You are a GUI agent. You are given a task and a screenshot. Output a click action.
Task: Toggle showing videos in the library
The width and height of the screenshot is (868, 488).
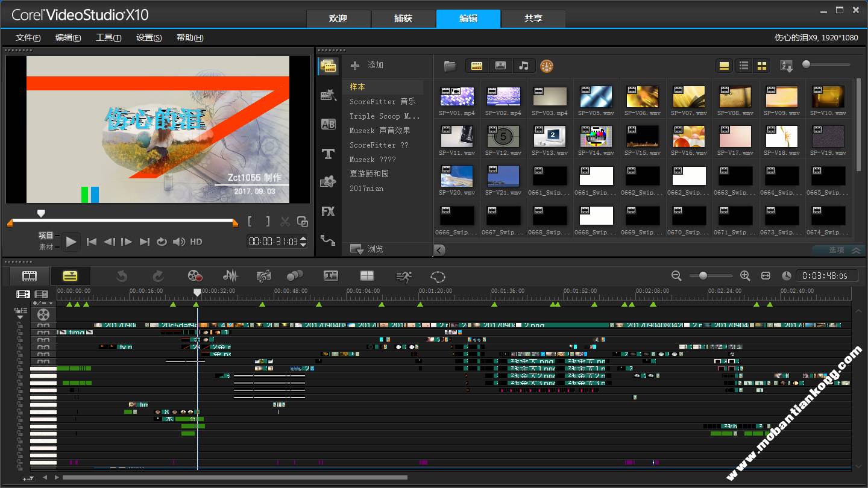477,66
